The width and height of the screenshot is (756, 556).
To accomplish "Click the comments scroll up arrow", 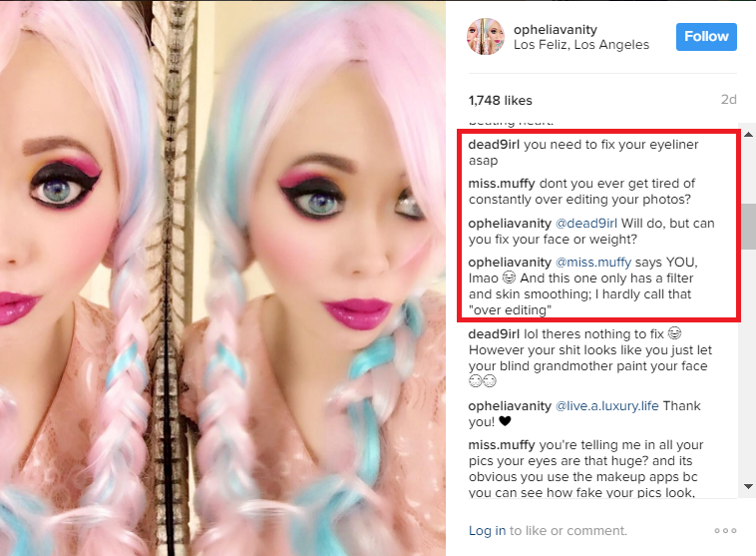I will (748, 135).
